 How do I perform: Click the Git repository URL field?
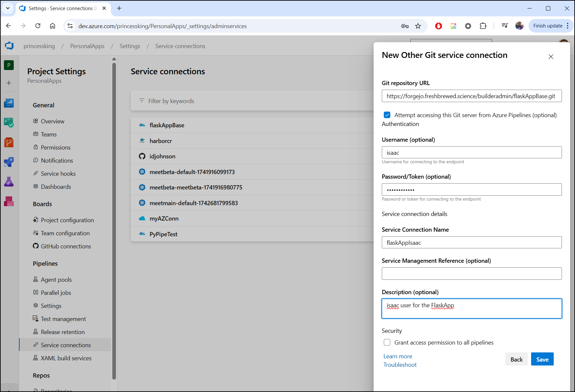coord(472,96)
